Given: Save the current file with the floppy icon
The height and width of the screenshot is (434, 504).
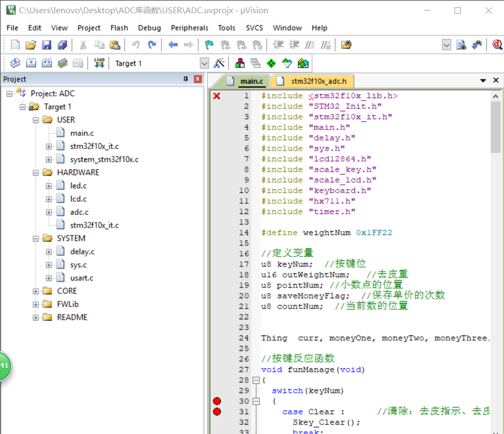Looking at the screenshot, I should pyautogui.click(x=47, y=45).
